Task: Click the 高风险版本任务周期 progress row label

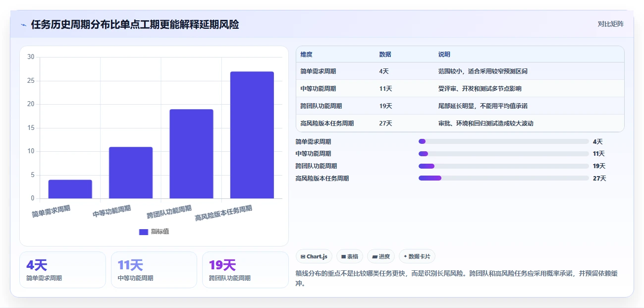Action: point(322,179)
